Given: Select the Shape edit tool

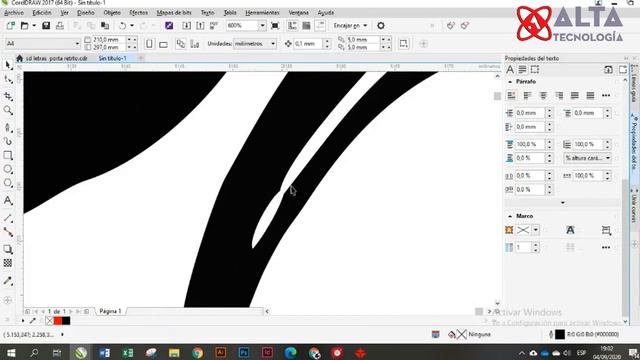Looking at the screenshot, I should coord(8,80).
